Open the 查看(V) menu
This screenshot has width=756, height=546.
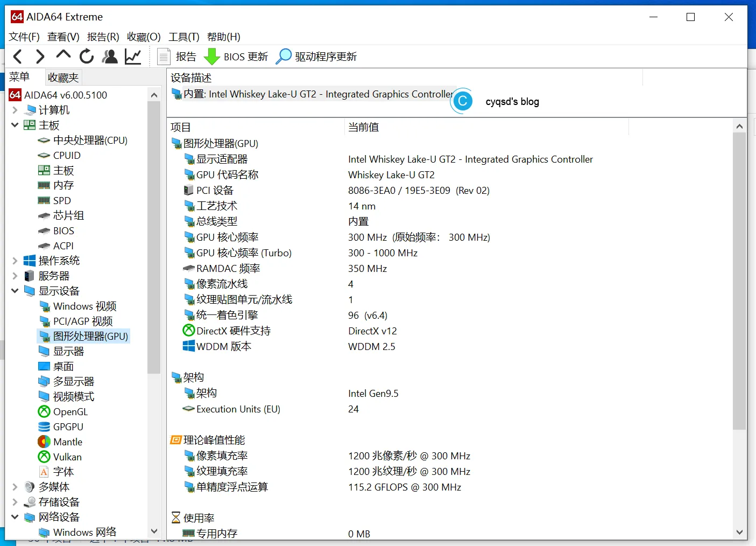tap(63, 37)
